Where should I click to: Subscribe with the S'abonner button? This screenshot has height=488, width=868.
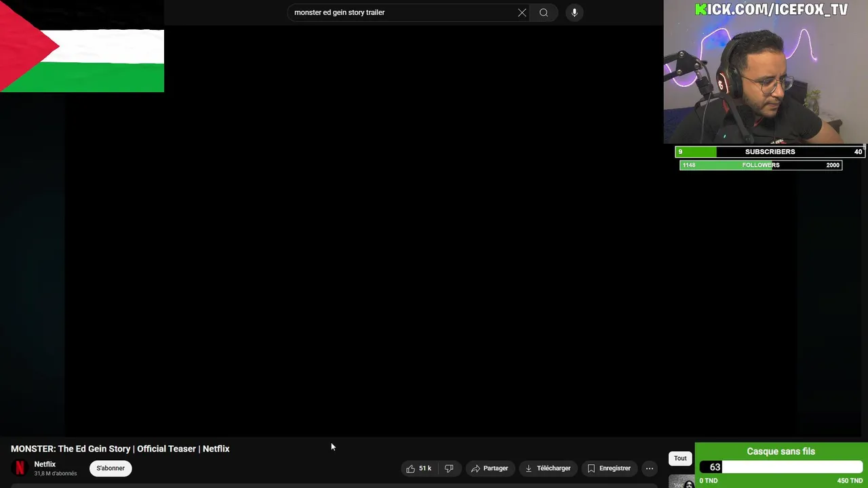[x=111, y=468]
